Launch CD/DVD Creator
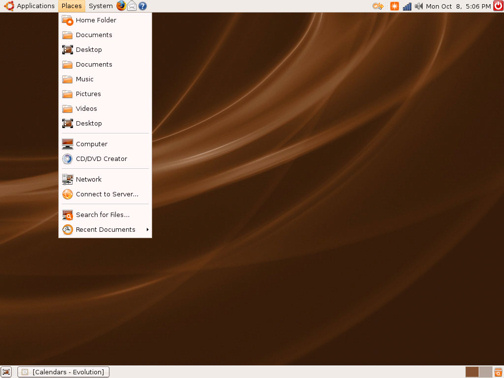The image size is (504, 378). [105, 159]
